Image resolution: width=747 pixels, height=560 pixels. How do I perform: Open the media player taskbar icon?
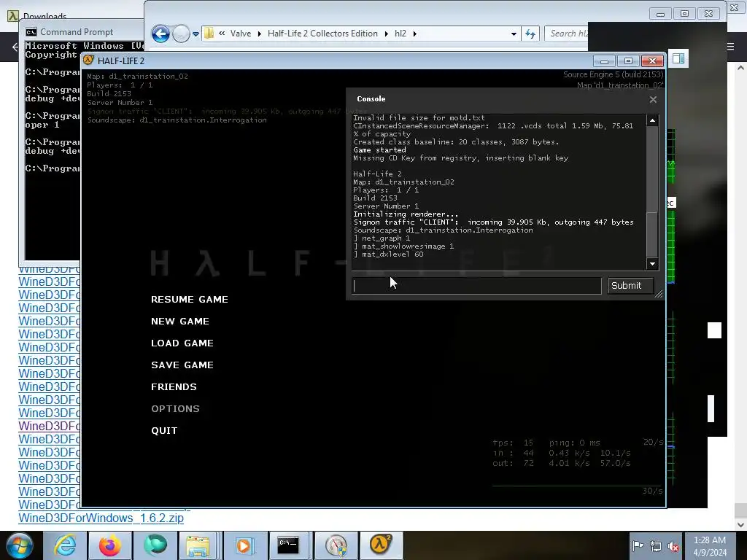click(x=244, y=545)
